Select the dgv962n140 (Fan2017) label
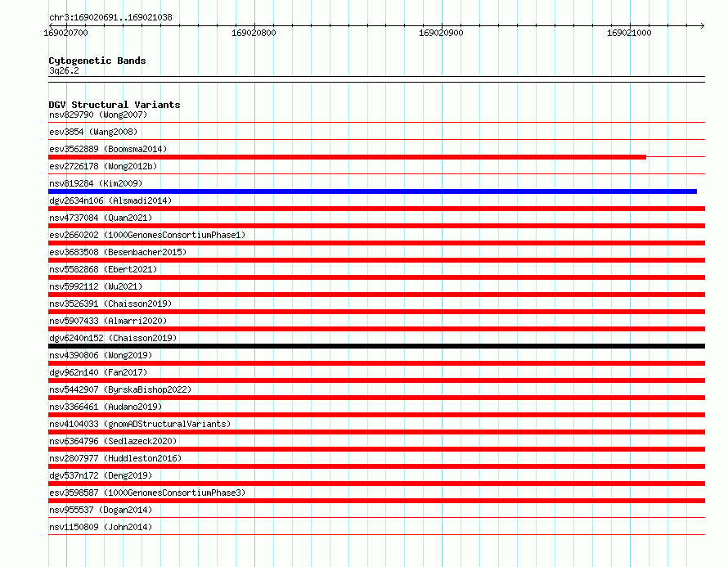 [x=98, y=372]
